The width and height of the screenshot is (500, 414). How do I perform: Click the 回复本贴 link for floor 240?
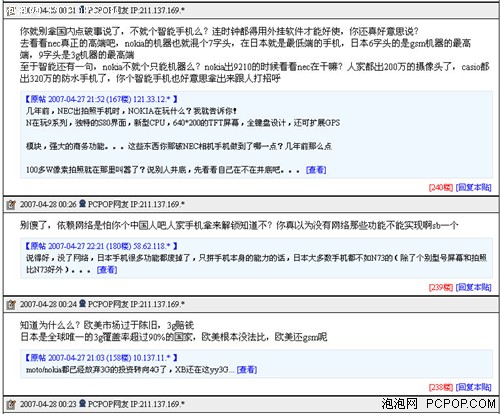coord(473,187)
